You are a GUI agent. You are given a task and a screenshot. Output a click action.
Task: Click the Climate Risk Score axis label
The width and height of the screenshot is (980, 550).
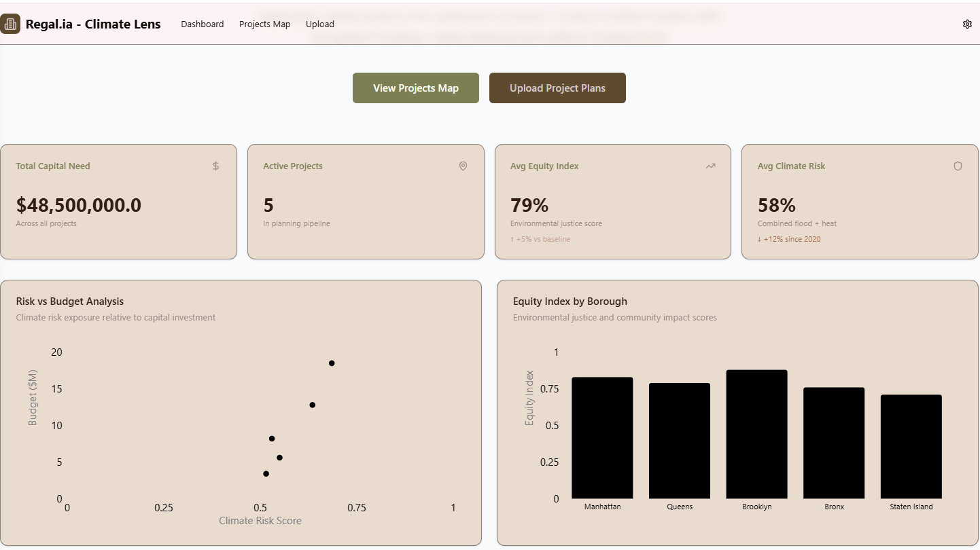[260, 521]
